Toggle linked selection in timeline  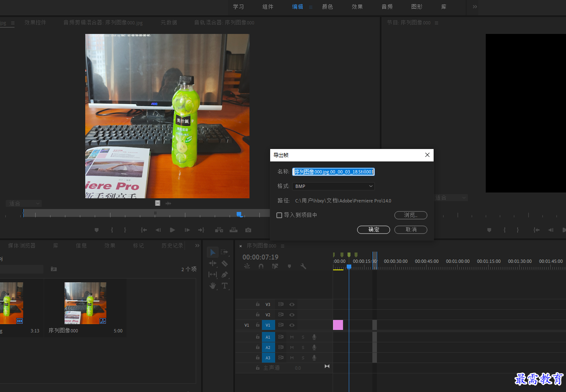coord(275,266)
